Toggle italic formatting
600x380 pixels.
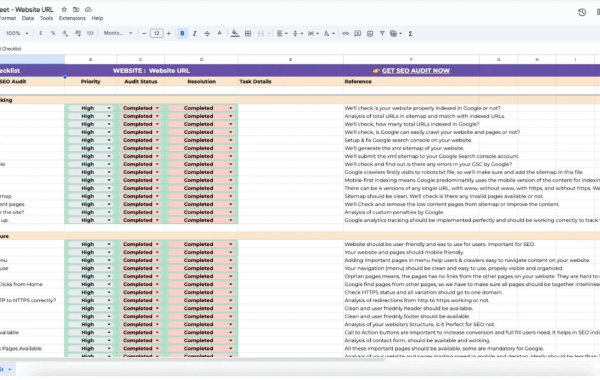pyautogui.click(x=194, y=33)
